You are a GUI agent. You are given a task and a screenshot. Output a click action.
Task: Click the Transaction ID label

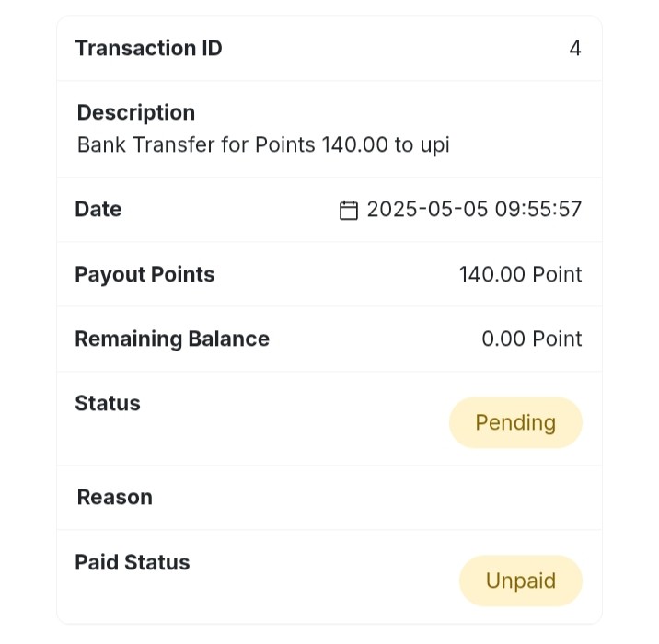coord(148,48)
